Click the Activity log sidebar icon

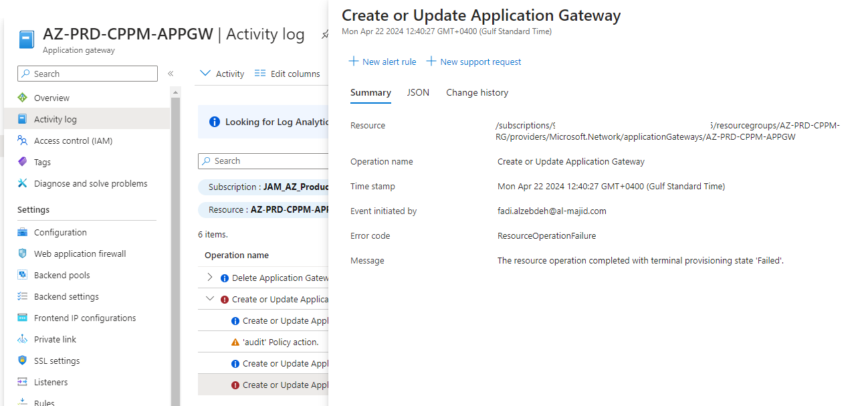23,119
